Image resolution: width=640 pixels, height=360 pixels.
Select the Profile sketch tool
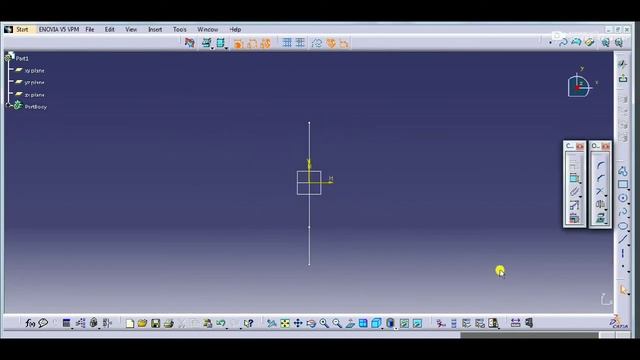point(622,171)
